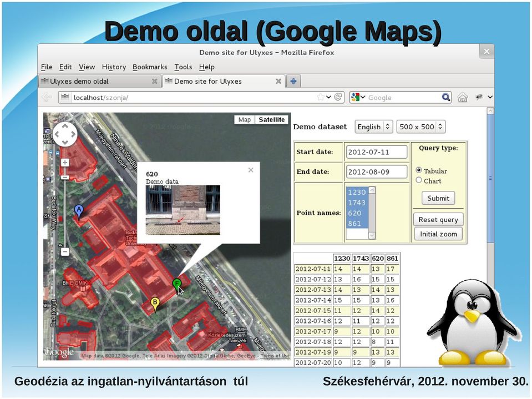Close the Firefox window with the X button

tap(487, 52)
